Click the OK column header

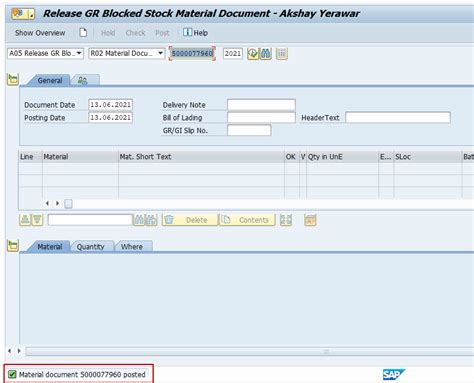[x=292, y=157]
